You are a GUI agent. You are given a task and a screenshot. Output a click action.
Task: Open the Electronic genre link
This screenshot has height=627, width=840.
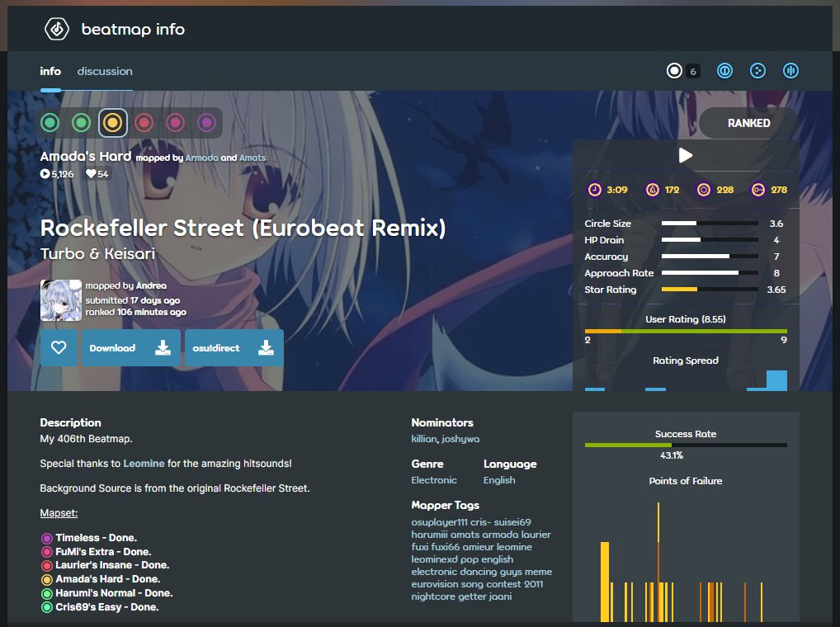coord(434,480)
